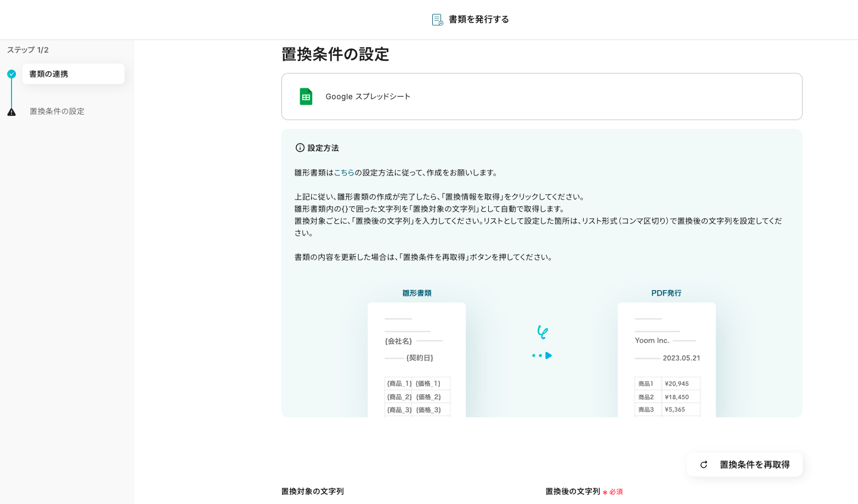Open the Google スプレッドシート card
Image resolution: width=858 pixels, height=504 pixels.
541,97
